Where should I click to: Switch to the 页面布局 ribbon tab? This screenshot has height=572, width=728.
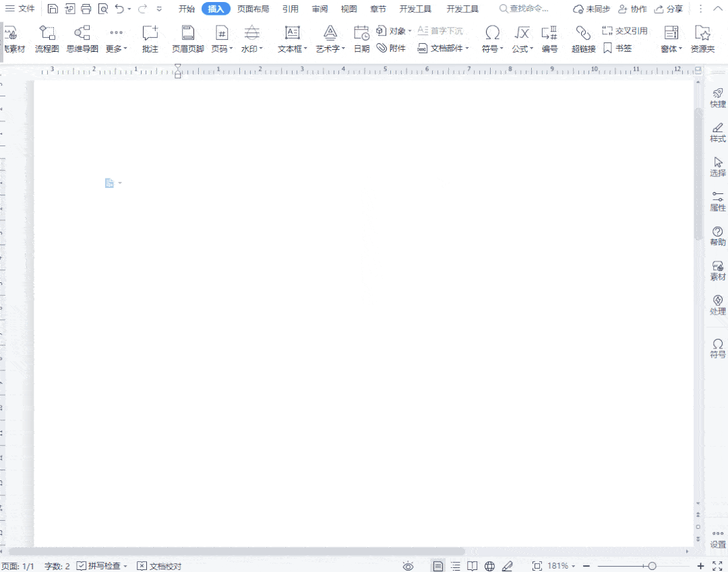click(253, 9)
